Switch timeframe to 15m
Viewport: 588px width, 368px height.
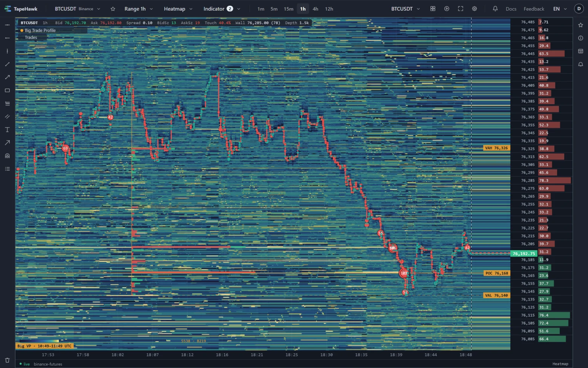(x=289, y=9)
